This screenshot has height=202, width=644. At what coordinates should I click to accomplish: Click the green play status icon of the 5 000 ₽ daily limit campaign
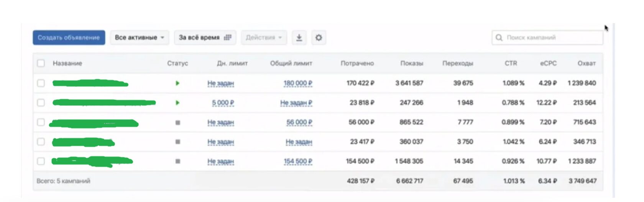(177, 103)
